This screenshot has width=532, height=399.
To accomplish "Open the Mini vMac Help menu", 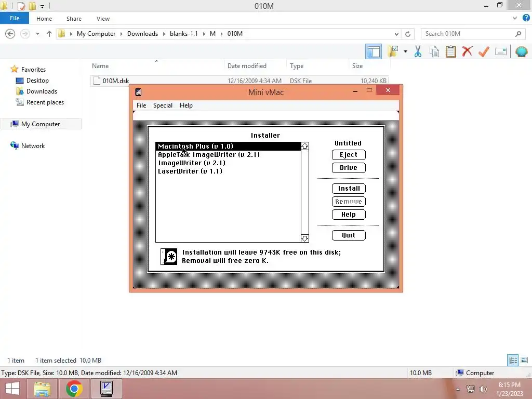I will click(186, 105).
